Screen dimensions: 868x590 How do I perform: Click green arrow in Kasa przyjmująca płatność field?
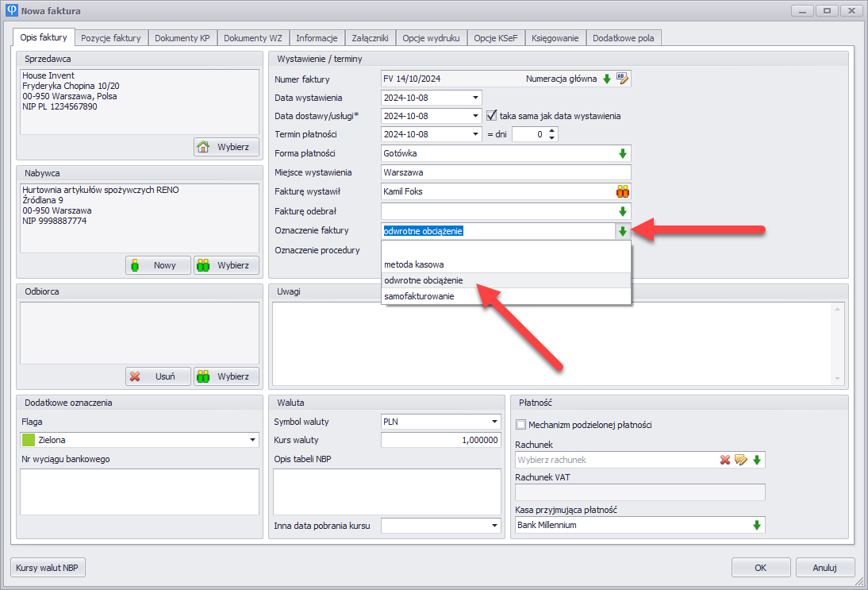point(757,525)
